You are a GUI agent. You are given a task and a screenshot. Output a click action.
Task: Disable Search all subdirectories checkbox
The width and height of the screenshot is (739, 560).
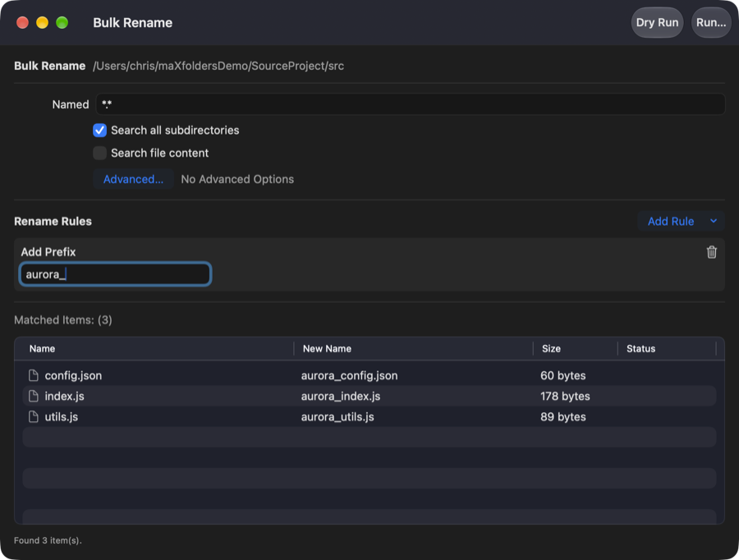click(x=99, y=130)
